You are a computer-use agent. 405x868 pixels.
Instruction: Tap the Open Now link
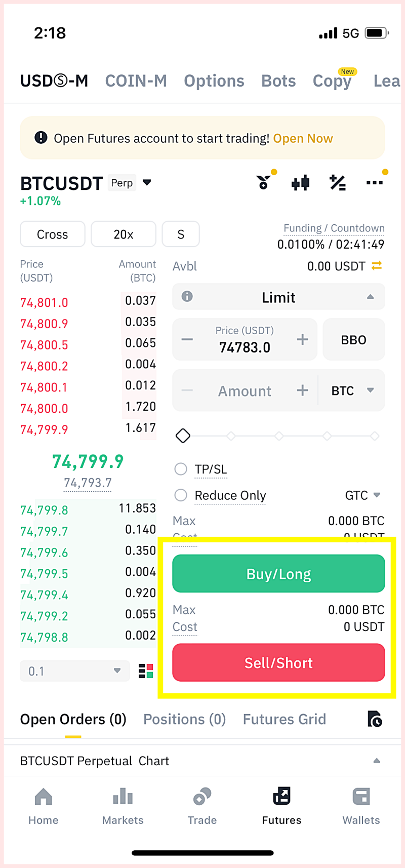click(303, 138)
